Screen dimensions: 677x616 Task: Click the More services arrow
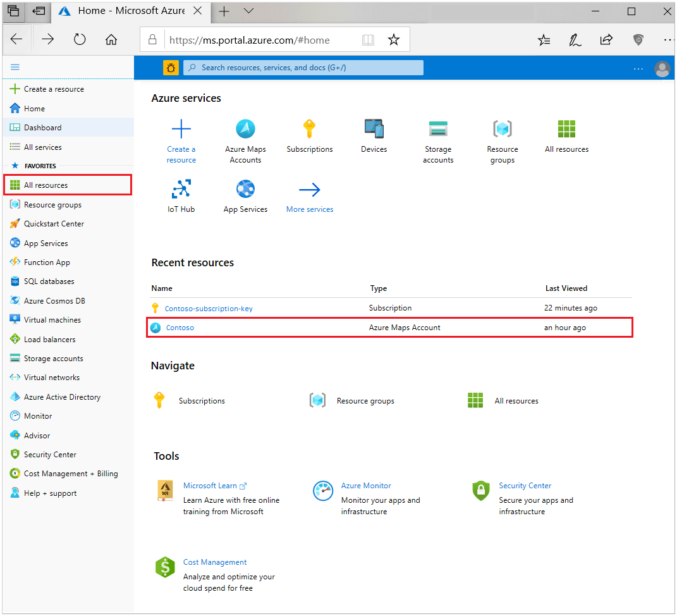[x=310, y=189]
